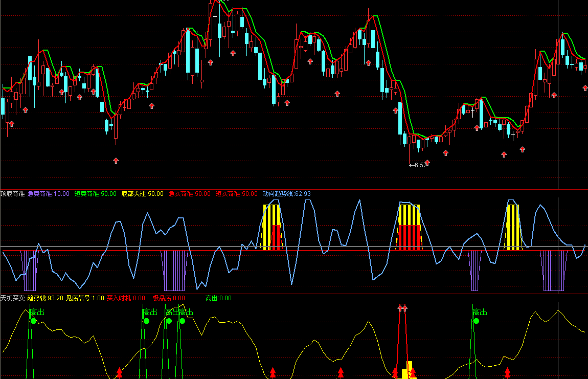588x379 pixels.
Task: Click the leftmost yellow-red striped signal block
Action: tap(272, 227)
